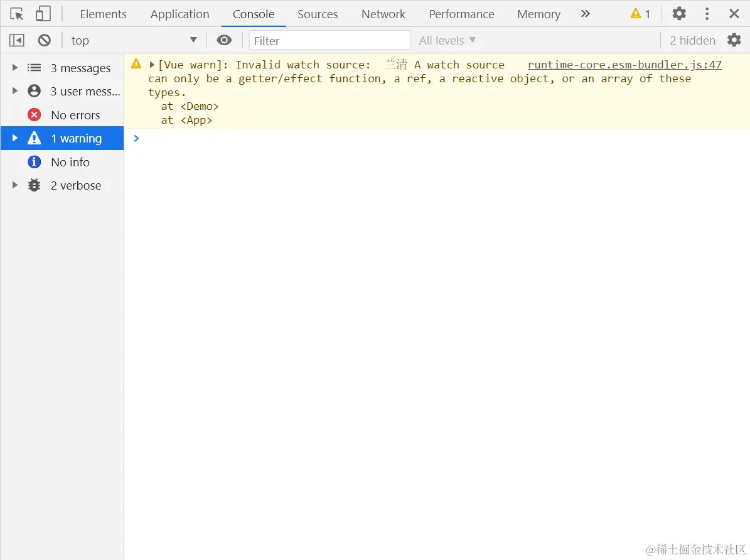Open the All levels dropdown
This screenshot has height=560, width=750.
447,40
